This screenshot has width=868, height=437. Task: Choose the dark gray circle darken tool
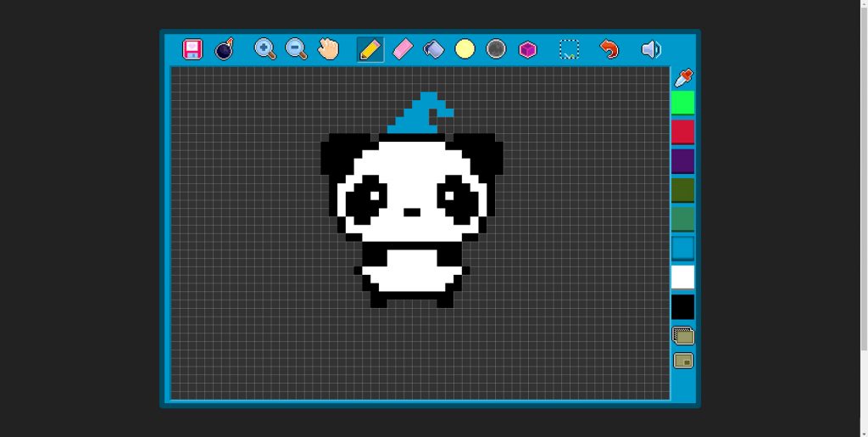(x=496, y=49)
